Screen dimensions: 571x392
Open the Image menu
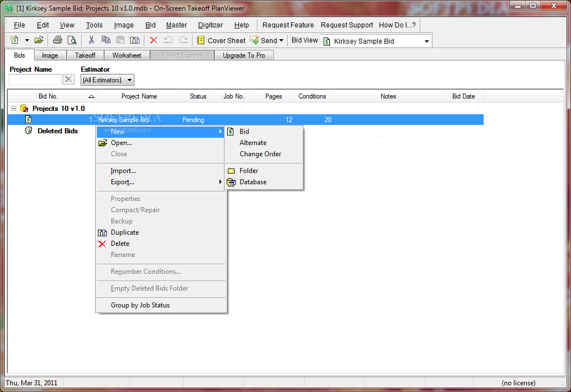coord(124,25)
